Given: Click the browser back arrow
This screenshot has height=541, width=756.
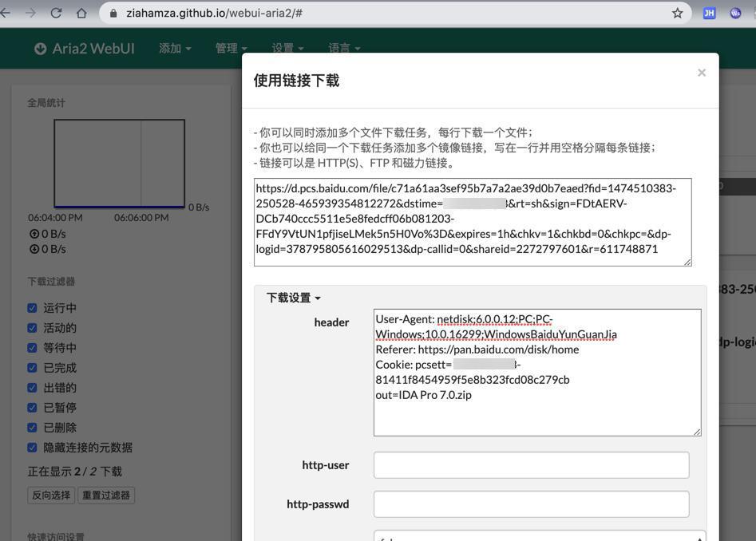Looking at the screenshot, I should click(x=6, y=13).
